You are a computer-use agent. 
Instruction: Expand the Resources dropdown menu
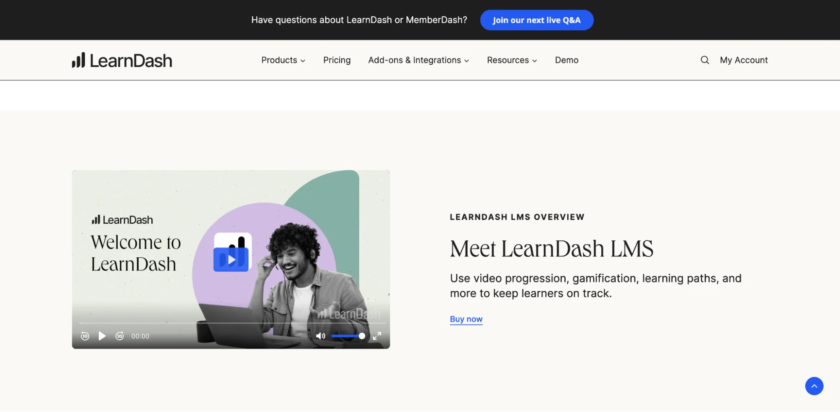511,60
